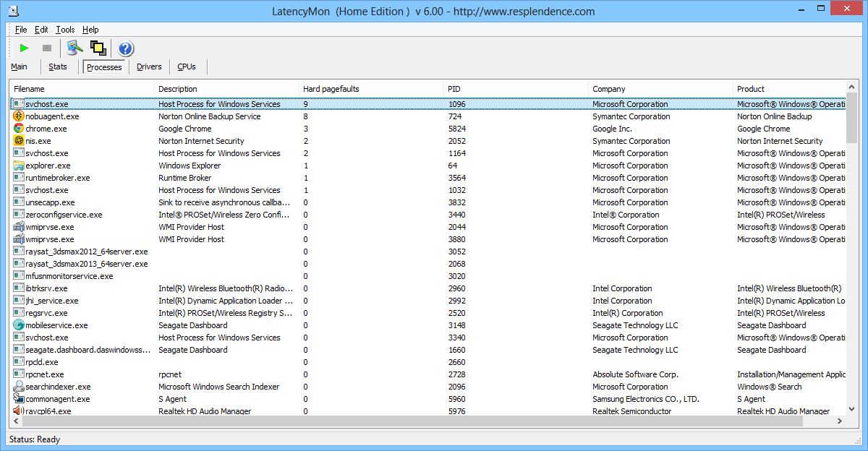This screenshot has height=451, width=868.
Task: Click 'Norton Online Backup Service' description
Action: click(x=210, y=116)
